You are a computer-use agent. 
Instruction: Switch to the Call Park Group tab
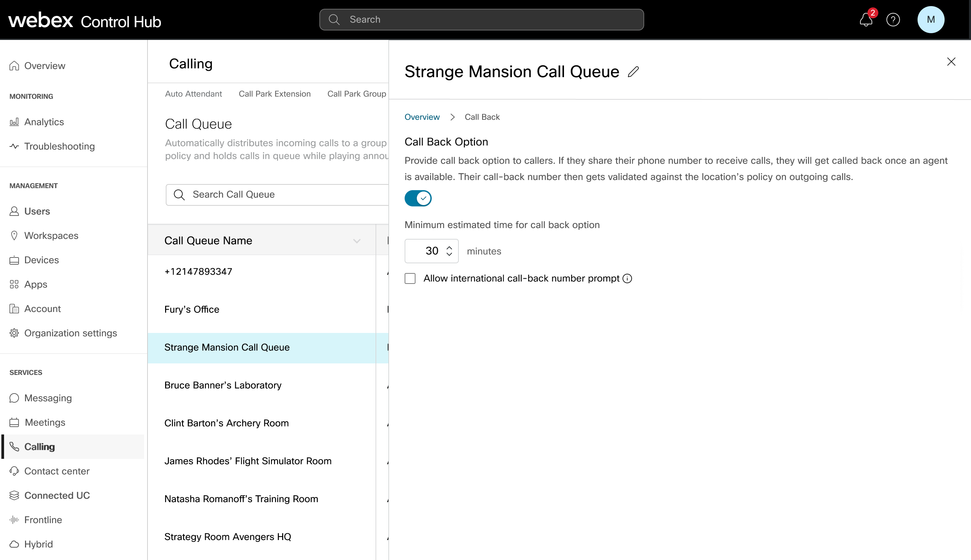coord(357,94)
